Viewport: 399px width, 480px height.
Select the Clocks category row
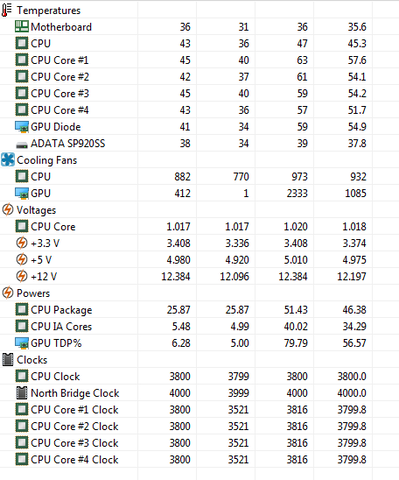click(199, 360)
